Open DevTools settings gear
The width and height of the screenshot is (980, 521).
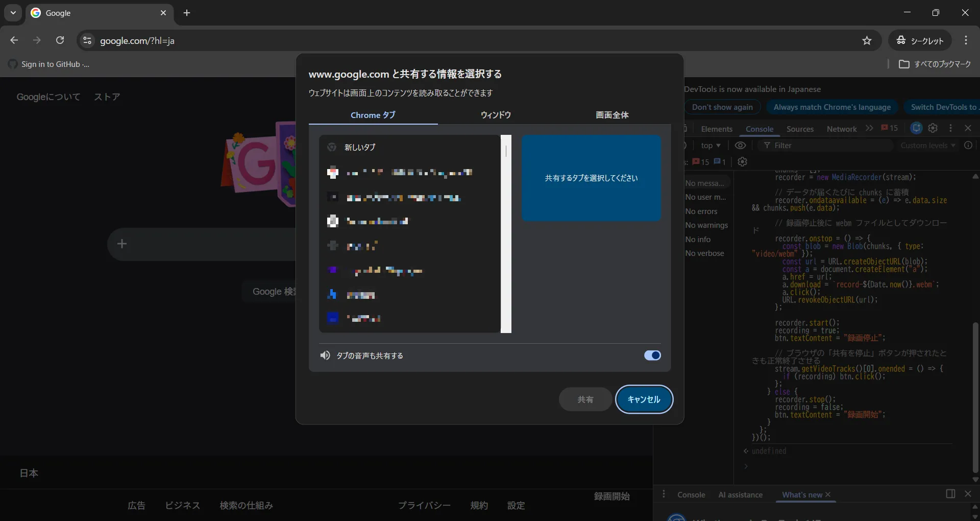click(x=933, y=128)
